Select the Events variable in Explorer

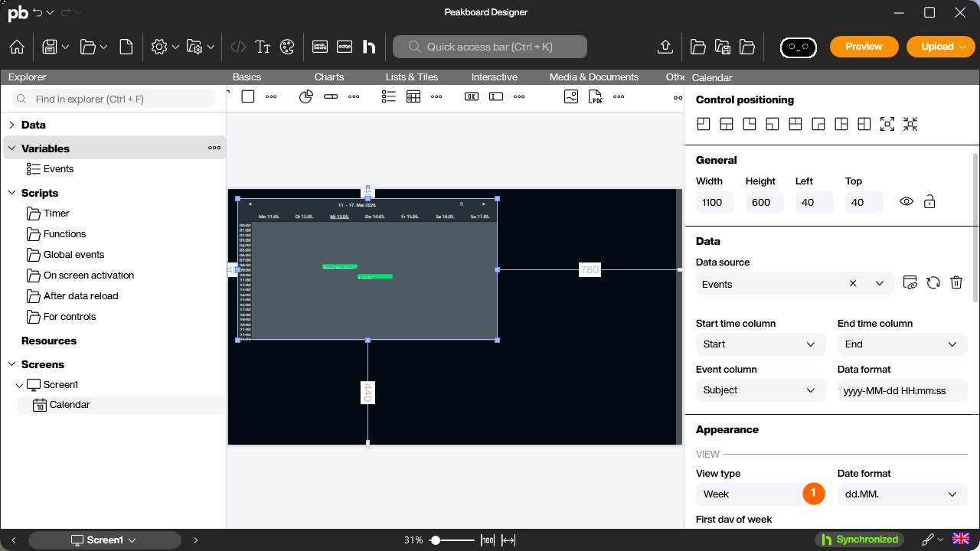coord(59,169)
